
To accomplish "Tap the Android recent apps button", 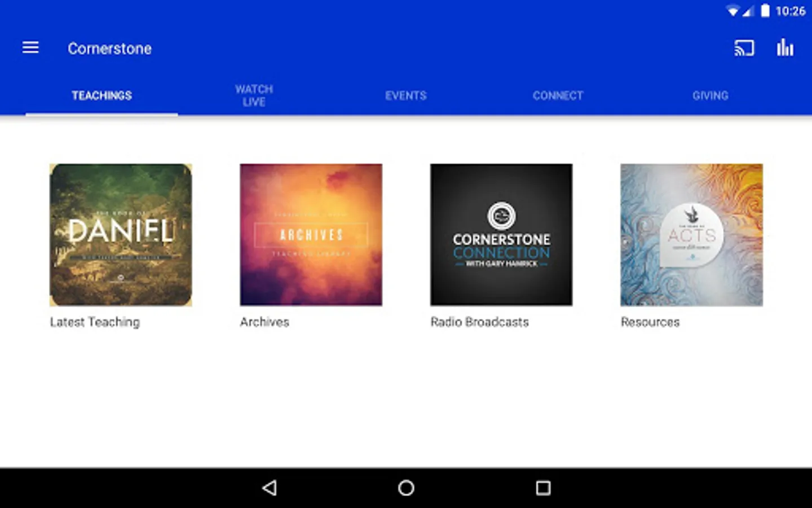I will point(543,488).
